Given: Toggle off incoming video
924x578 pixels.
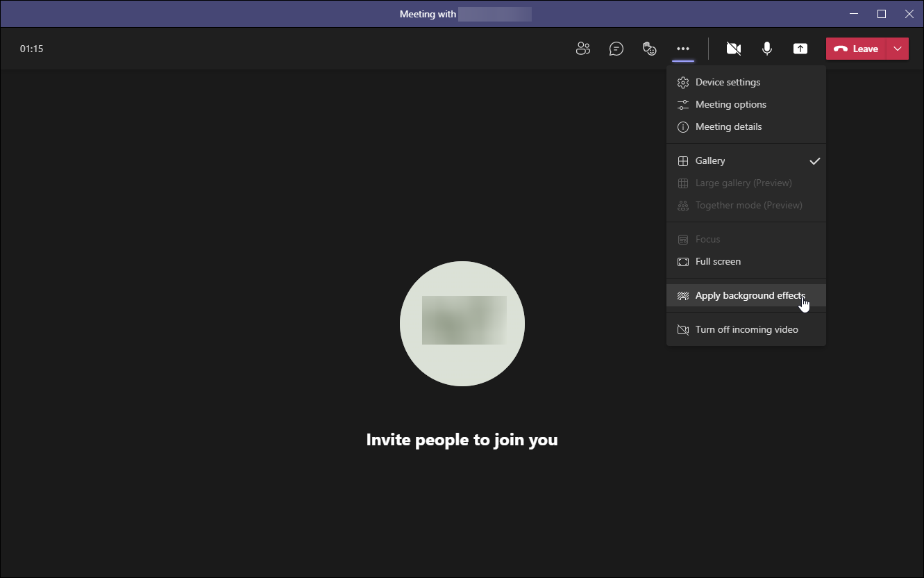Looking at the screenshot, I should (x=746, y=329).
